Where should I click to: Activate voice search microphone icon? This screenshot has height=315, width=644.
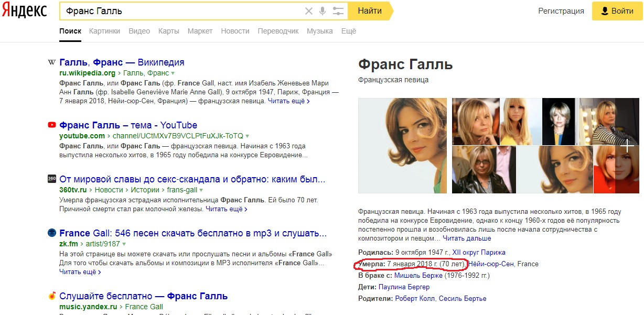[x=323, y=11]
